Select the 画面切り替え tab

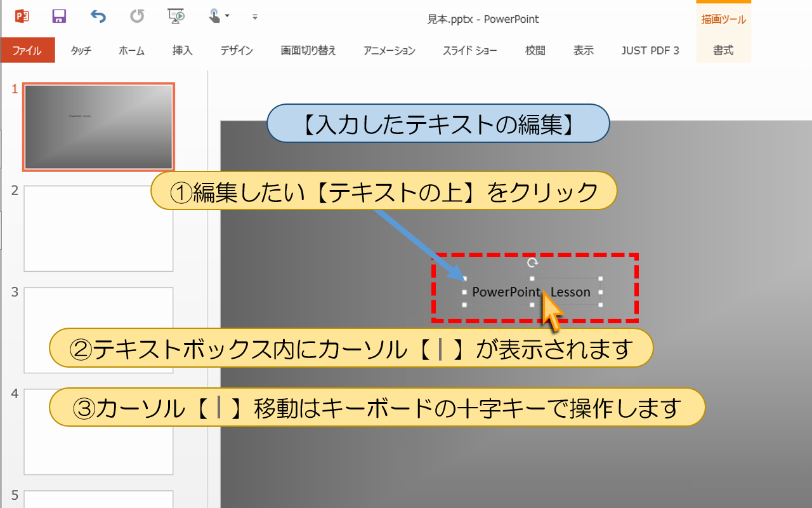click(308, 51)
